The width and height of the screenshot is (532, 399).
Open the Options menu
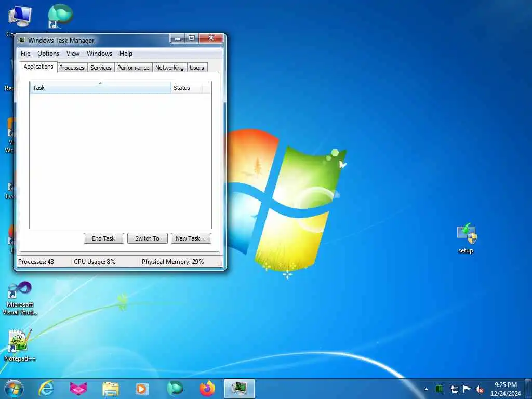click(48, 54)
